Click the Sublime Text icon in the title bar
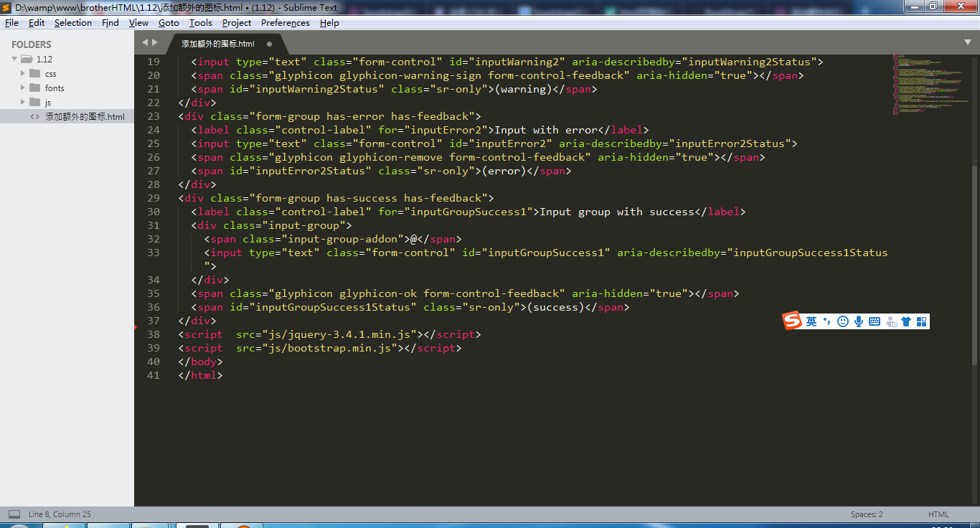 (6, 7)
